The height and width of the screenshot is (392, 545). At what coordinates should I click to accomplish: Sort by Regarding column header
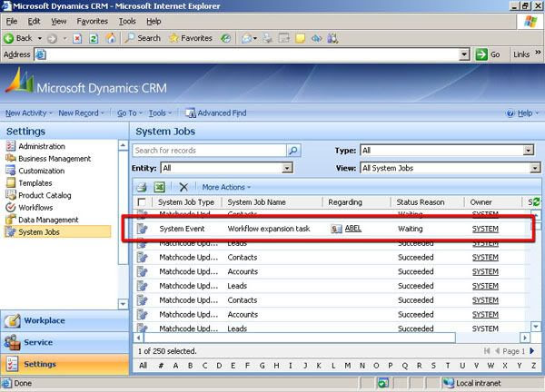click(x=345, y=202)
